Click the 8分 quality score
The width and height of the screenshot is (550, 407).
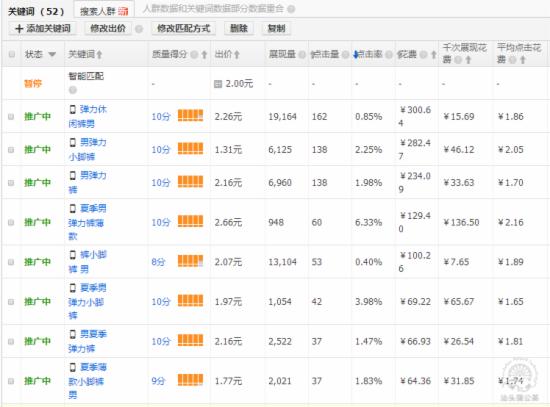[158, 262]
